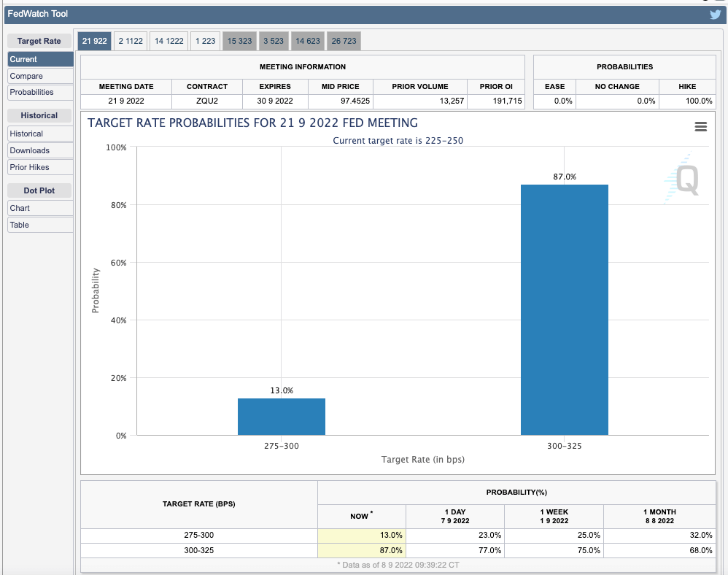Click the Twitter bird icon
The image size is (728, 575).
point(715,15)
